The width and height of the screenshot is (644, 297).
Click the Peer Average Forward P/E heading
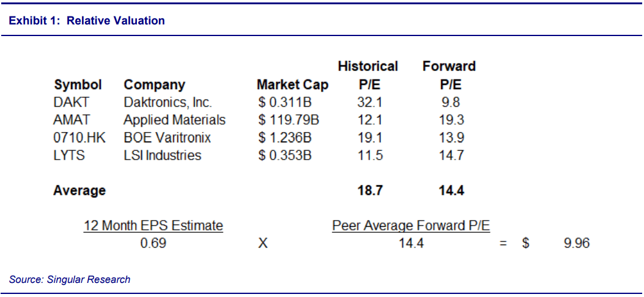(x=411, y=226)
